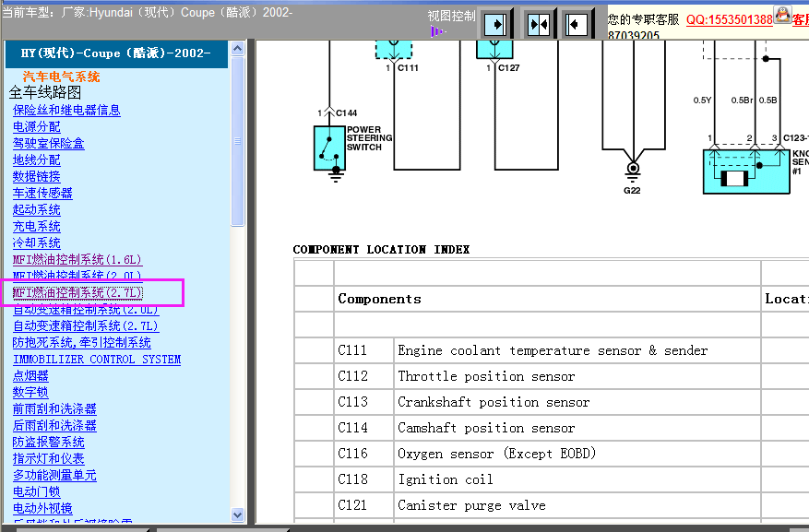Open 电动外视镜 link
The width and height of the screenshot is (809, 532).
[x=42, y=508]
